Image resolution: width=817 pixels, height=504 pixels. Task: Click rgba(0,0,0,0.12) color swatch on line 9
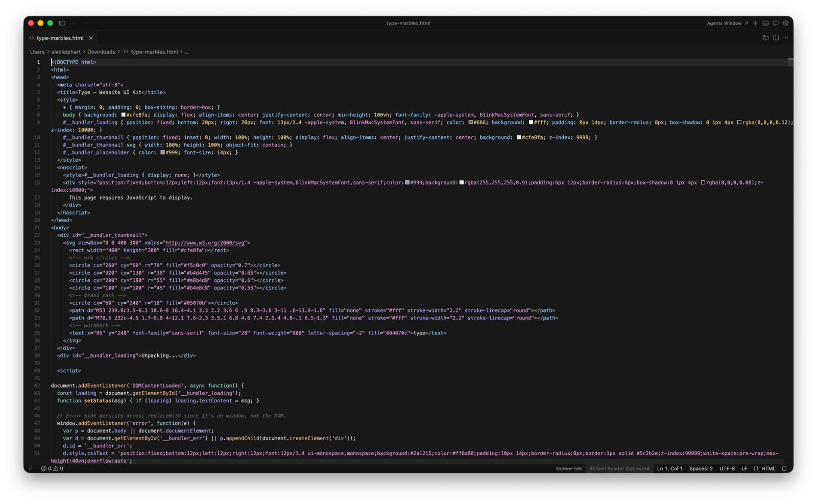pyautogui.click(x=739, y=123)
